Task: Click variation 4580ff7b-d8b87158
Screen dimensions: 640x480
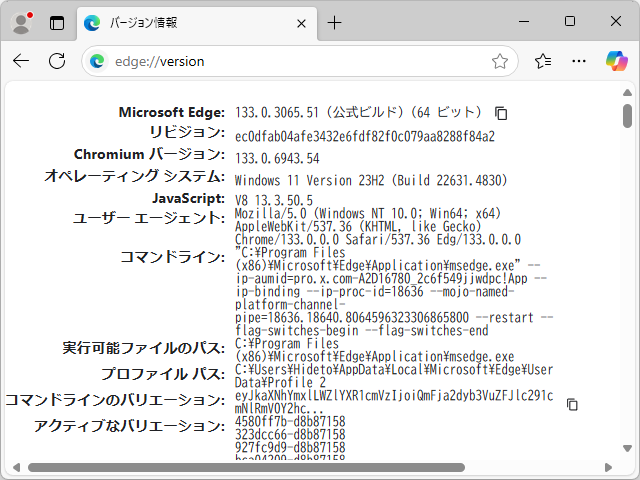Action: pyautogui.click(x=290, y=422)
